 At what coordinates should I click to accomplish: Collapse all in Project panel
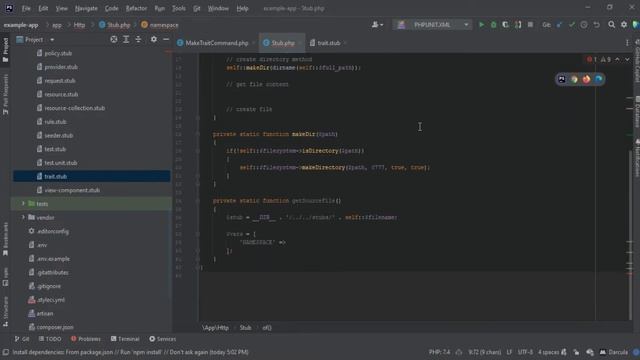coord(138,39)
